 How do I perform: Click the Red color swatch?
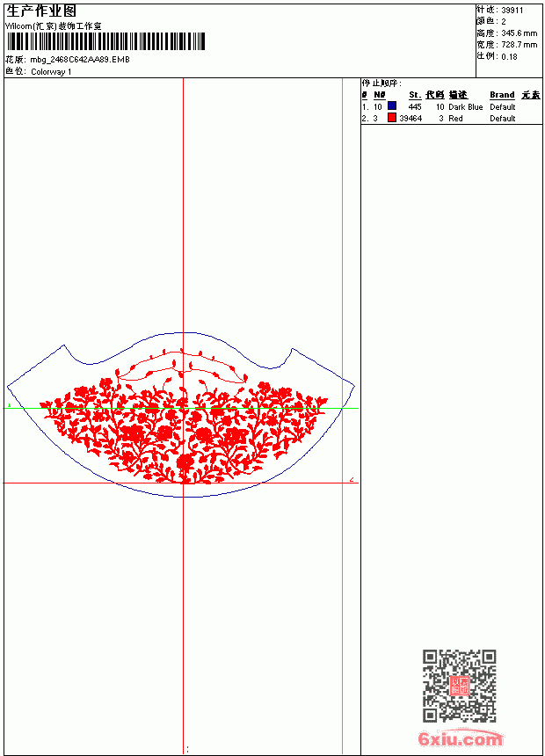[392, 117]
